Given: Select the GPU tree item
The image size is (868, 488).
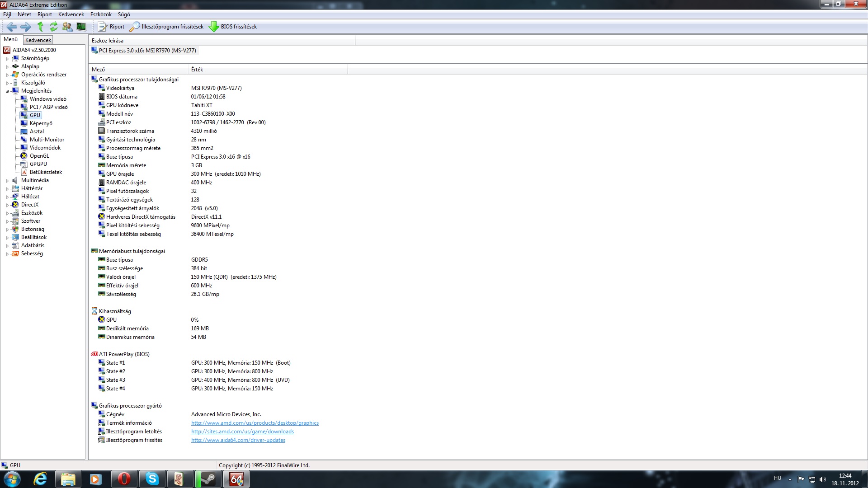Looking at the screenshot, I should [x=35, y=115].
